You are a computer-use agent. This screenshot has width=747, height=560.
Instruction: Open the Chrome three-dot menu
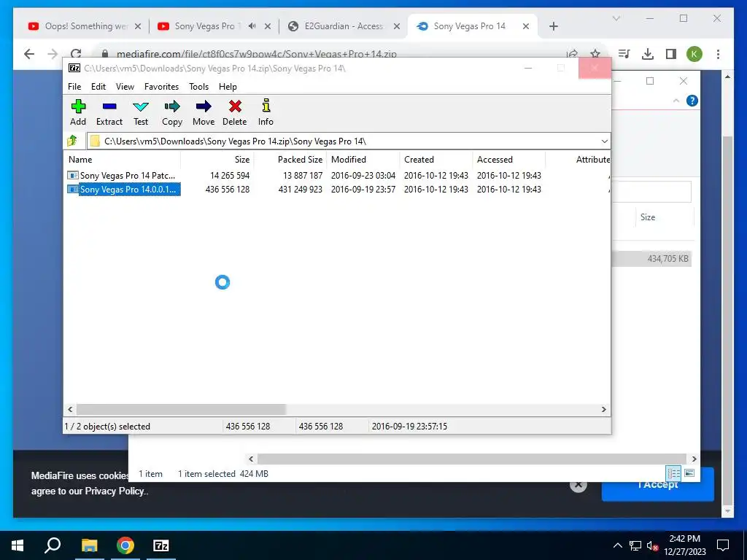click(718, 54)
